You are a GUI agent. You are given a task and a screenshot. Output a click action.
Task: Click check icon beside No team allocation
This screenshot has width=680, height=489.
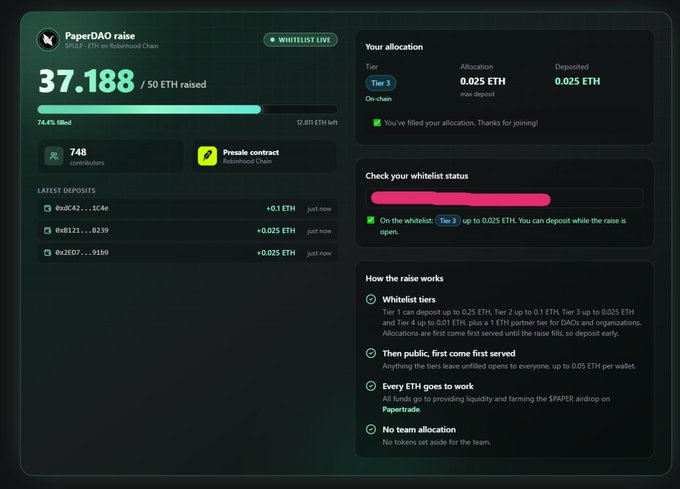pyautogui.click(x=371, y=429)
